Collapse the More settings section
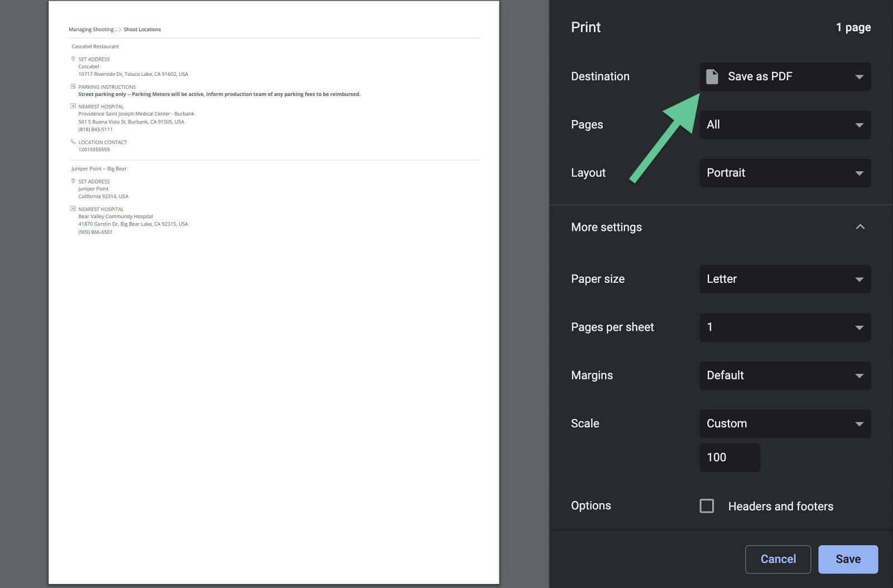893x588 pixels. (x=860, y=227)
